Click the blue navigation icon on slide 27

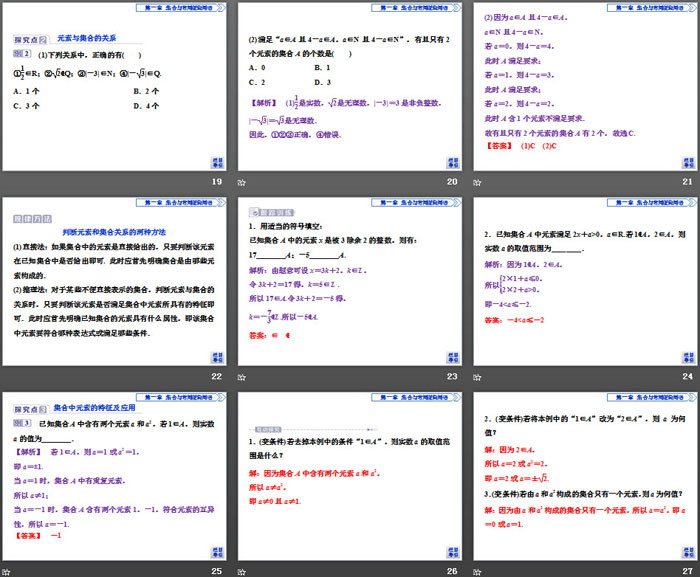(x=688, y=552)
